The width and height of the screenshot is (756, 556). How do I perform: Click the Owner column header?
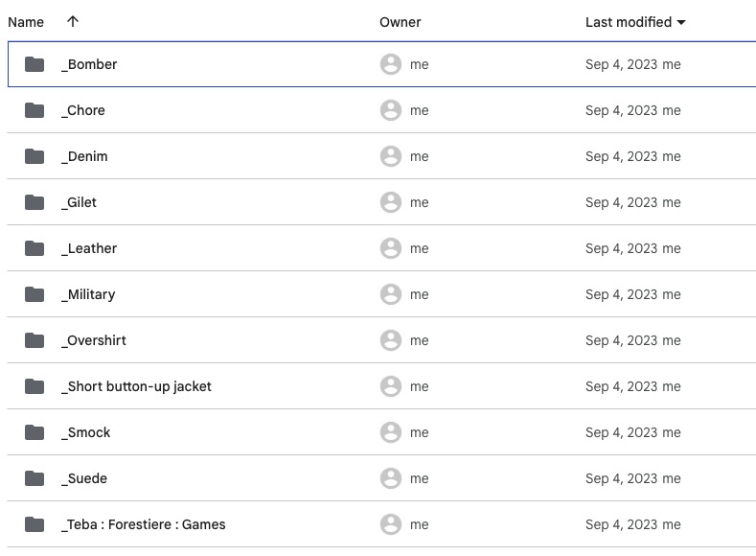click(x=401, y=22)
